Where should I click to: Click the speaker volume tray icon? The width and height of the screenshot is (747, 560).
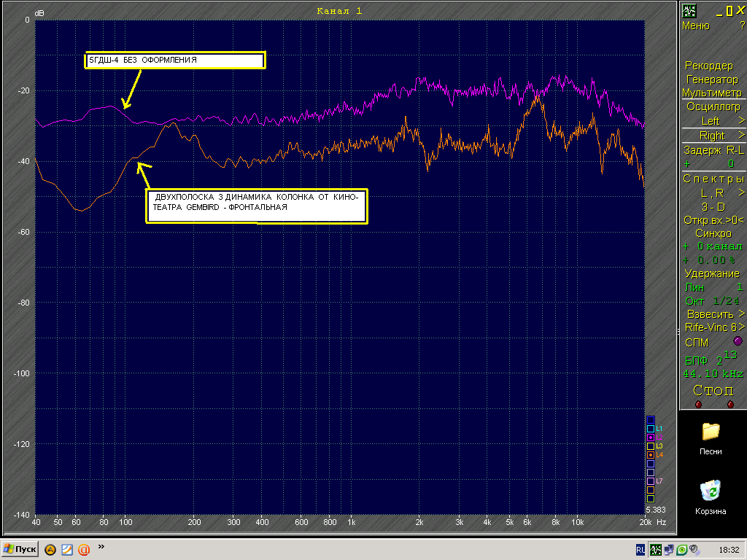click(694, 549)
